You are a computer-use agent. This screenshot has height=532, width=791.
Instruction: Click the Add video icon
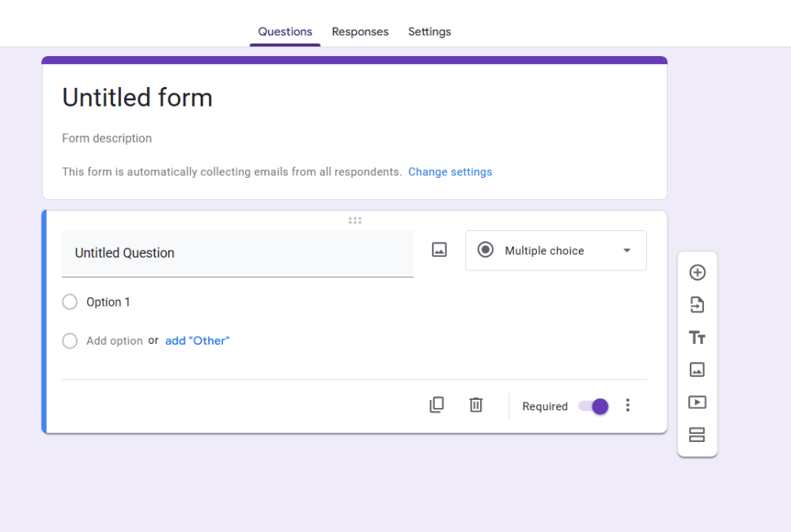tap(697, 402)
